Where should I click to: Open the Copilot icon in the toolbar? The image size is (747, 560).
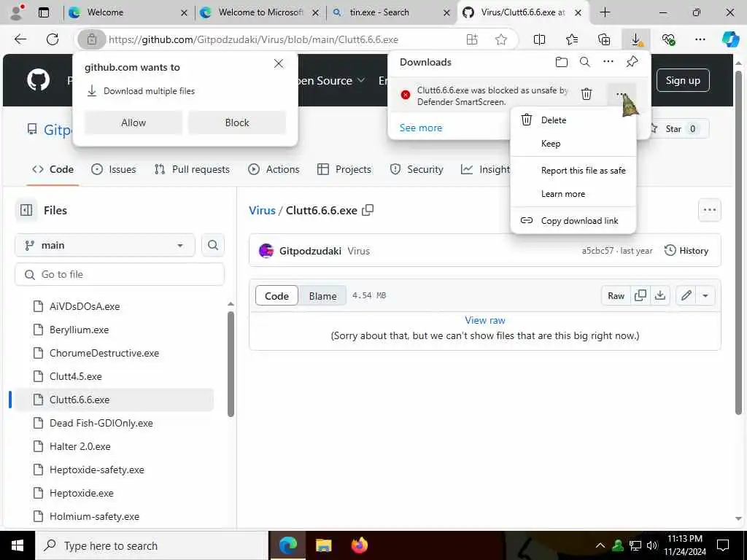click(x=729, y=39)
